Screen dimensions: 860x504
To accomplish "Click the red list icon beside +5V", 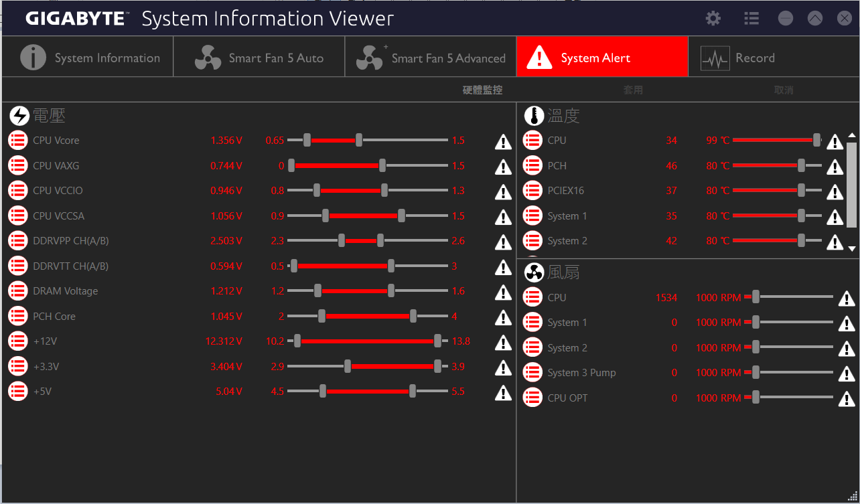I will (18, 392).
